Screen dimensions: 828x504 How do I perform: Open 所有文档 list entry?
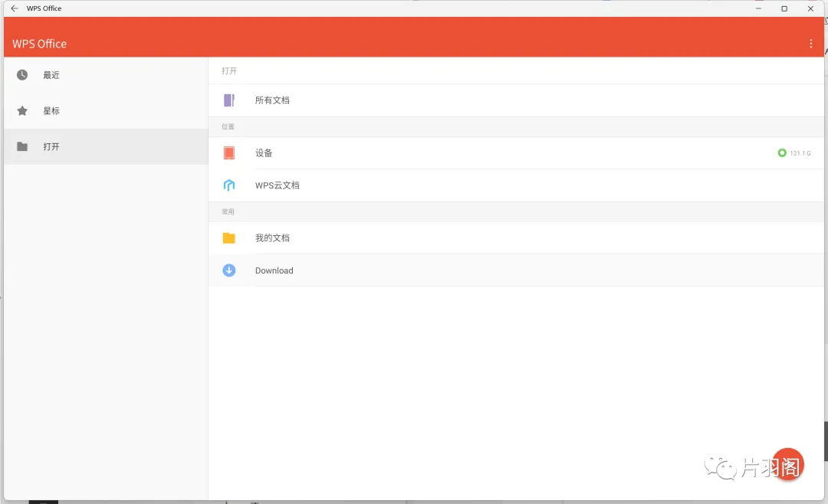516,100
